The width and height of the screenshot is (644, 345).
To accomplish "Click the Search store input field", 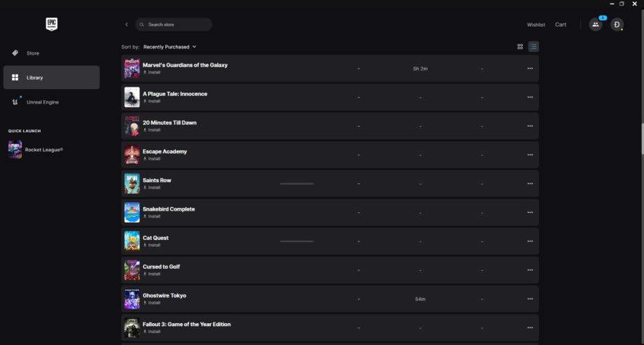I will (x=177, y=24).
